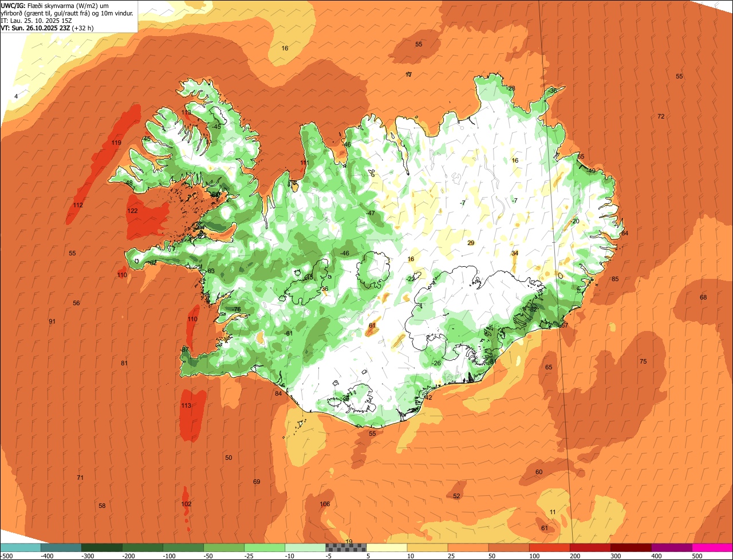This screenshot has width=733, height=560.
Task: Click the map value '72' in the eastern sea
Action: pyautogui.click(x=661, y=116)
